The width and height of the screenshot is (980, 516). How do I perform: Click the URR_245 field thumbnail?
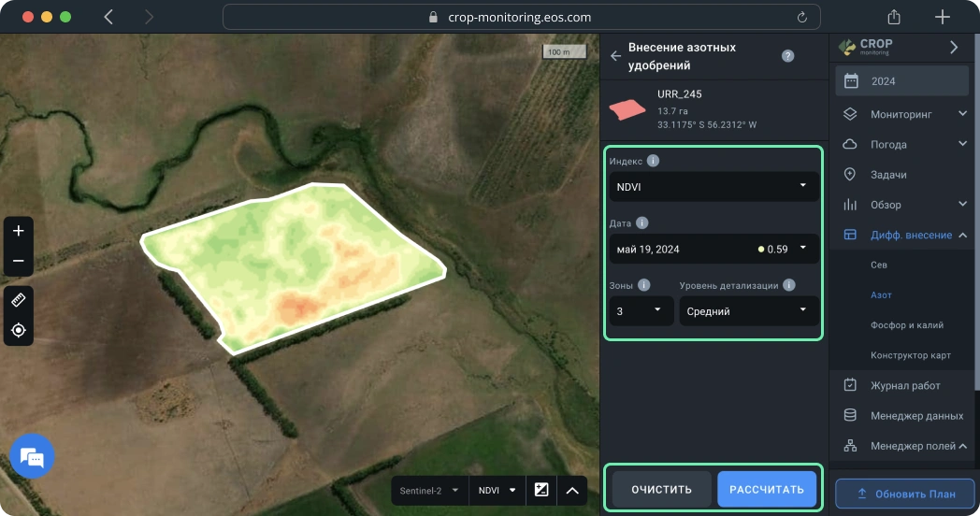[x=627, y=108]
